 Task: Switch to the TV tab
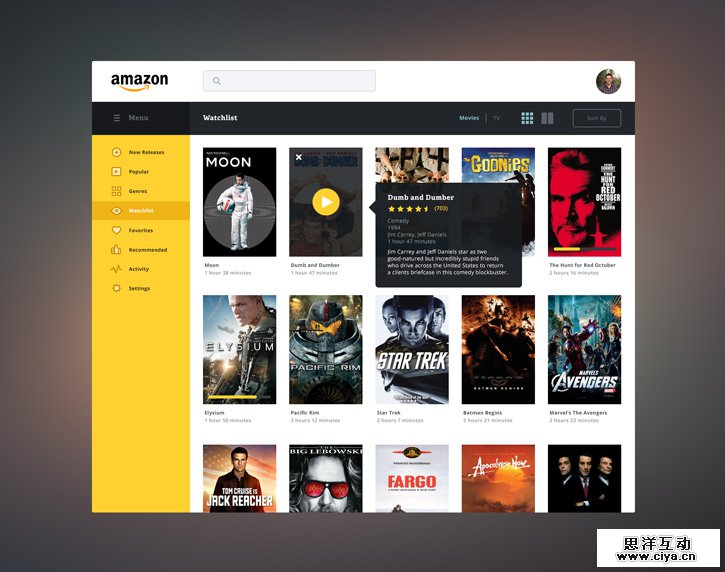pos(496,118)
